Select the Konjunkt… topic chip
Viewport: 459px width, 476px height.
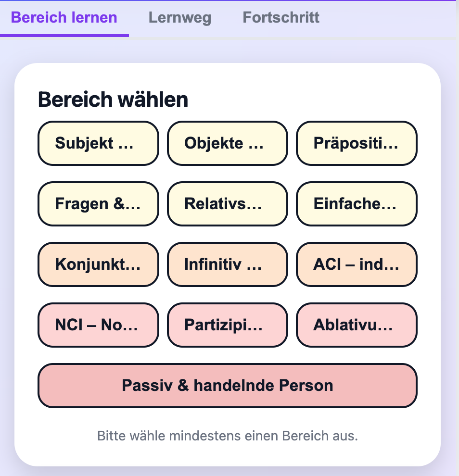[x=98, y=264]
